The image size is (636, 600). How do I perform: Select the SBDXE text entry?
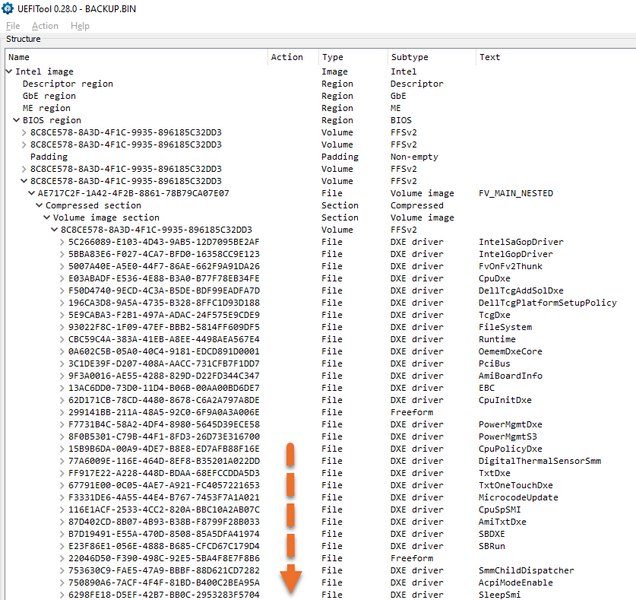[x=492, y=534]
